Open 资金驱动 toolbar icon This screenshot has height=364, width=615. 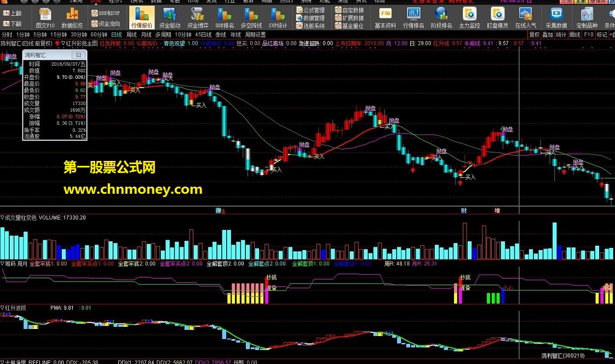(x=169, y=18)
